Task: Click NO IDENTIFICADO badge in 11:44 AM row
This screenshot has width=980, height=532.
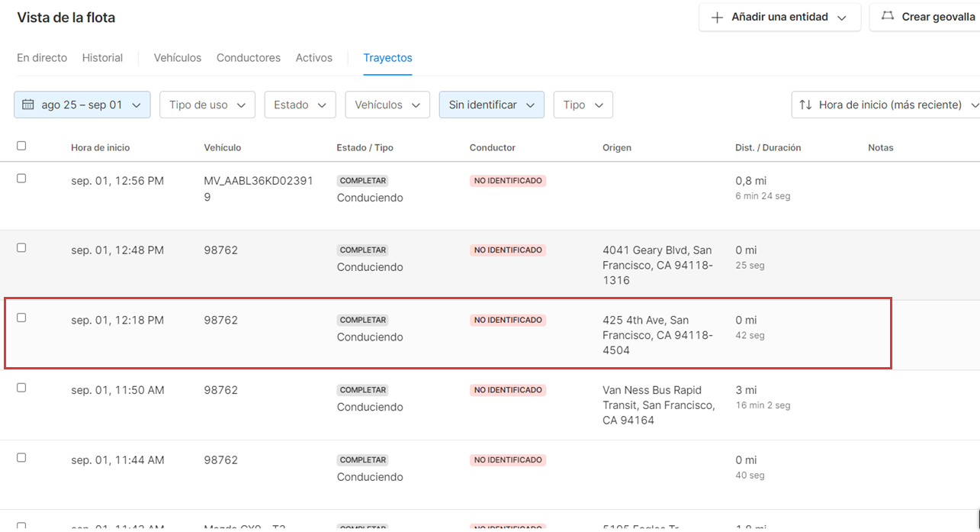Action: (508, 459)
